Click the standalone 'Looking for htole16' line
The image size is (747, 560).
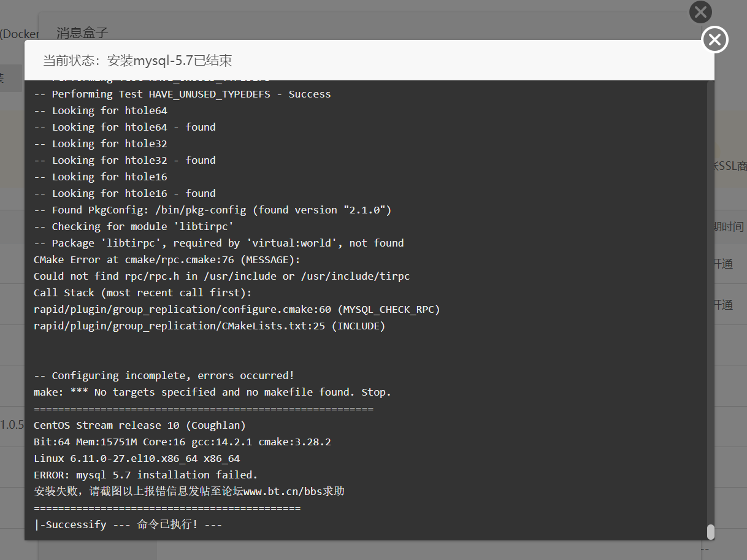click(x=100, y=177)
